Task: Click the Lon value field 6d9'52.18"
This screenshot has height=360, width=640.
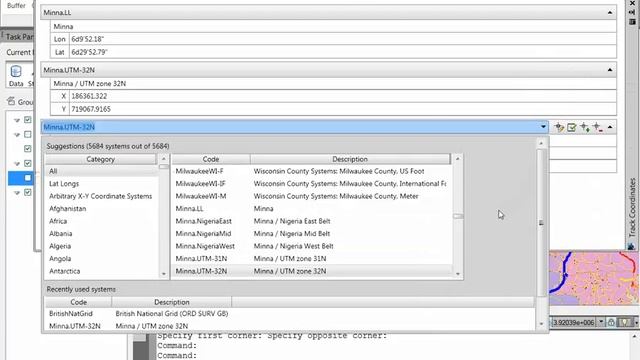Action: (x=342, y=39)
